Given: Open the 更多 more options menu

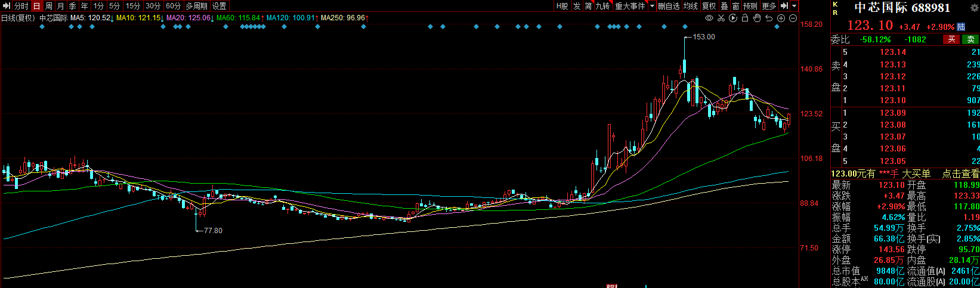Looking at the screenshot, I should pyautogui.click(x=769, y=6).
